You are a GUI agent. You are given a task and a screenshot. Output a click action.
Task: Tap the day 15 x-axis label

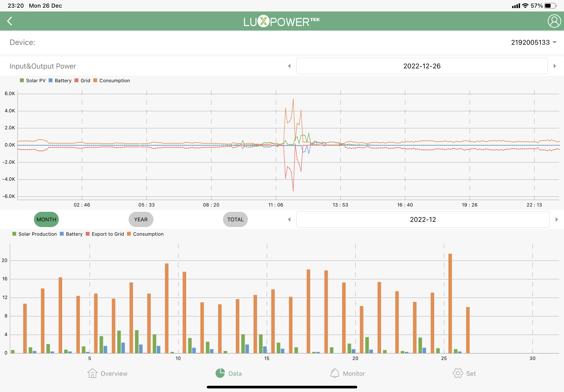pos(267,358)
